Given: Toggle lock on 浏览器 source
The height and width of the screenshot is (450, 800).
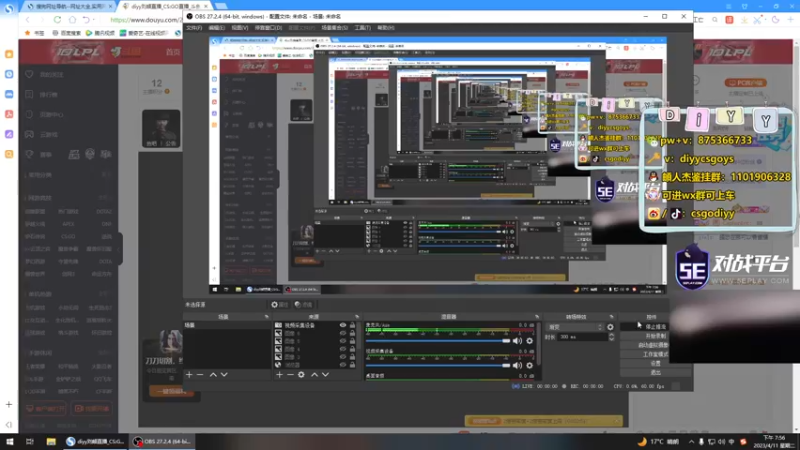Looking at the screenshot, I should tap(352, 365).
